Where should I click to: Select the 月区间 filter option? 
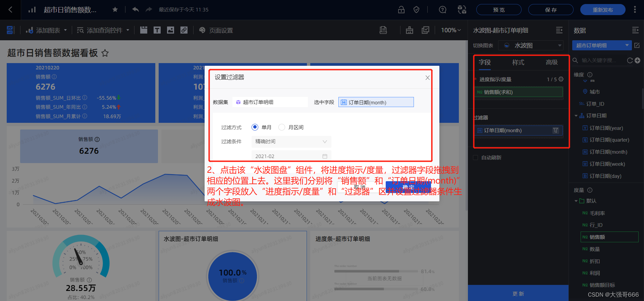pyautogui.click(x=291, y=127)
